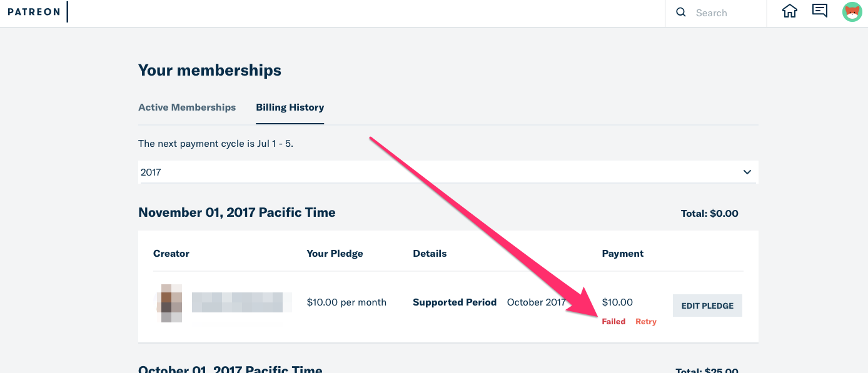The width and height of the screenshot is (868, 373).
Task: Select the Billing History tab
Action: pyautogui.click(x=290, y=107)
